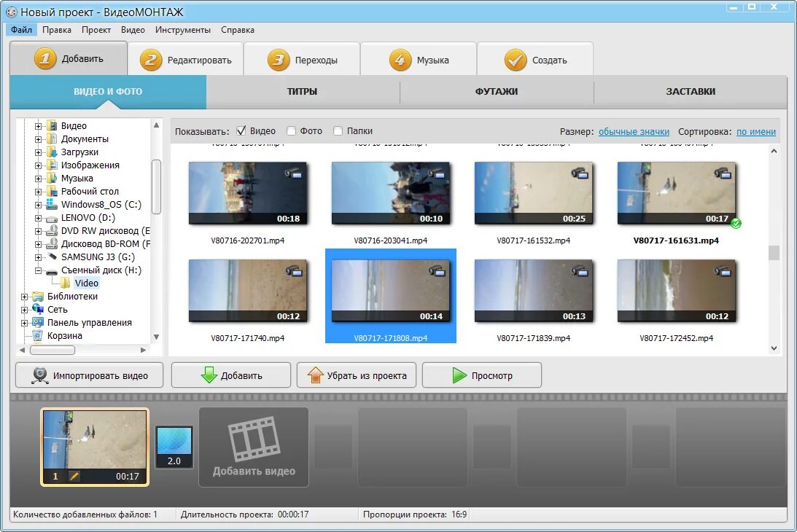The image size is (797, 532).
Task: Select the V80716-203041.mp4 video thumbnail
Action: tap(390, 193)
